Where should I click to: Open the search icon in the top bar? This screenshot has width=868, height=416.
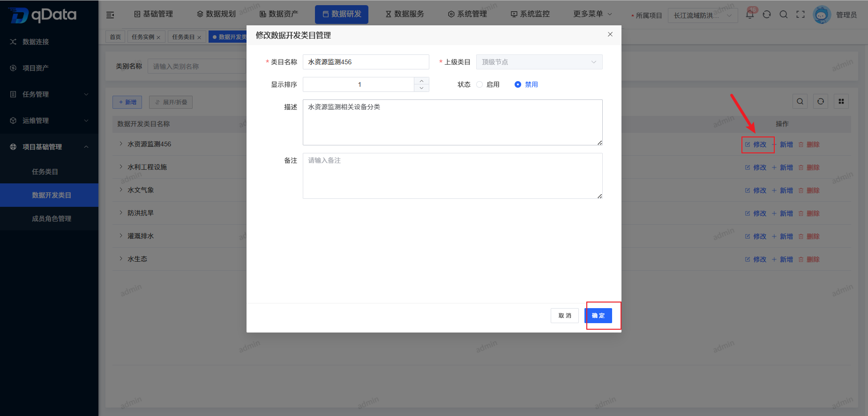[784, 15]
